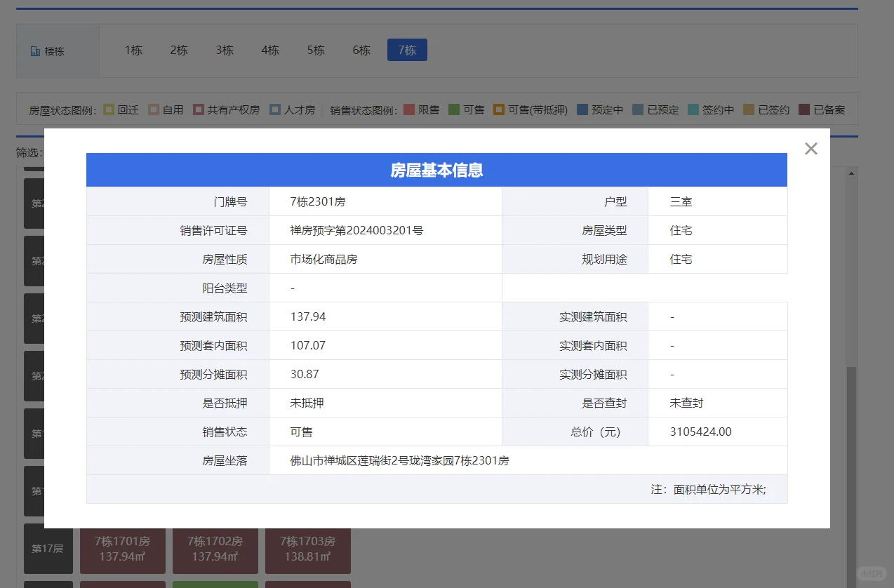
Task: Open room 7栋1703房 card
Action: click(x=308, y=551)
